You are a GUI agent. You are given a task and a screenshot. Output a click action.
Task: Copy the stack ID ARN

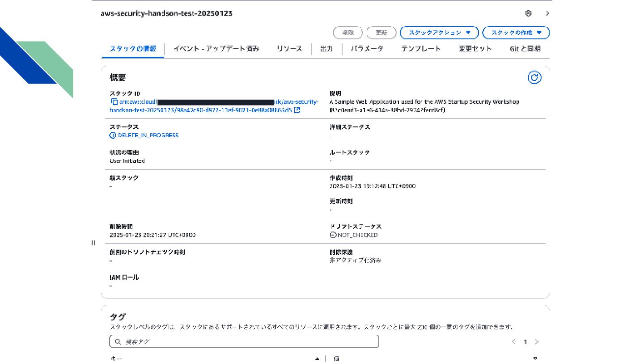(x=114, y=102)
